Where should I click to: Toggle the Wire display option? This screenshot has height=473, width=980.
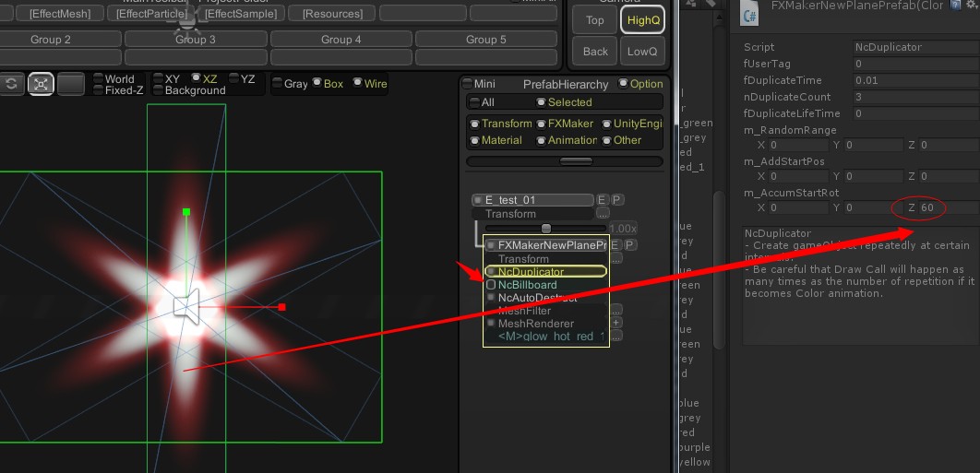(370, 84)
